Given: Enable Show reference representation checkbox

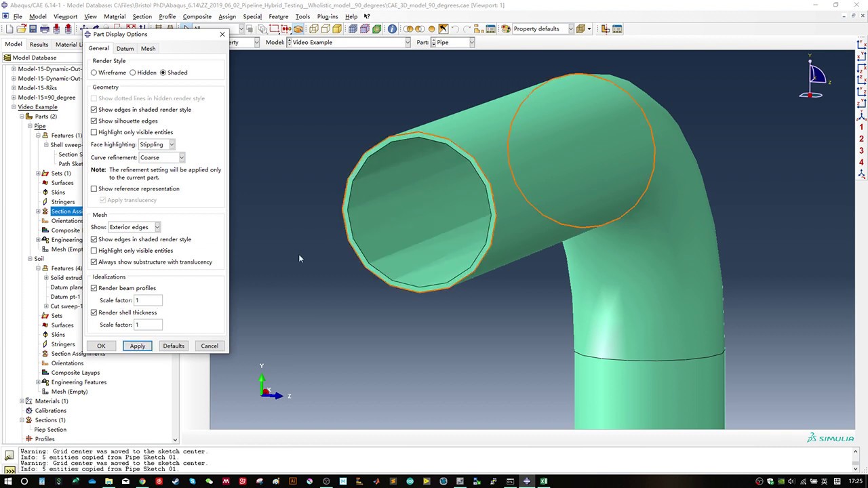Looking at the screenshot, I should pos(94,189).
